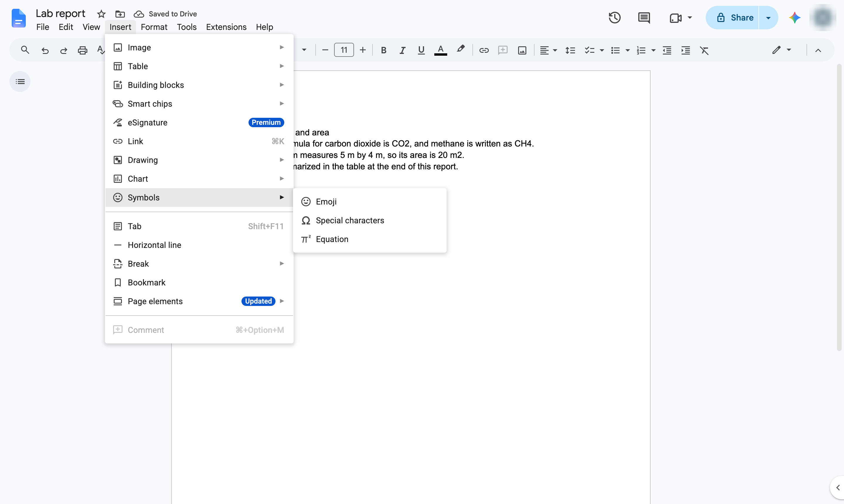
Task: Open the editing mode pencil dropdown
Action: [781, 50]
